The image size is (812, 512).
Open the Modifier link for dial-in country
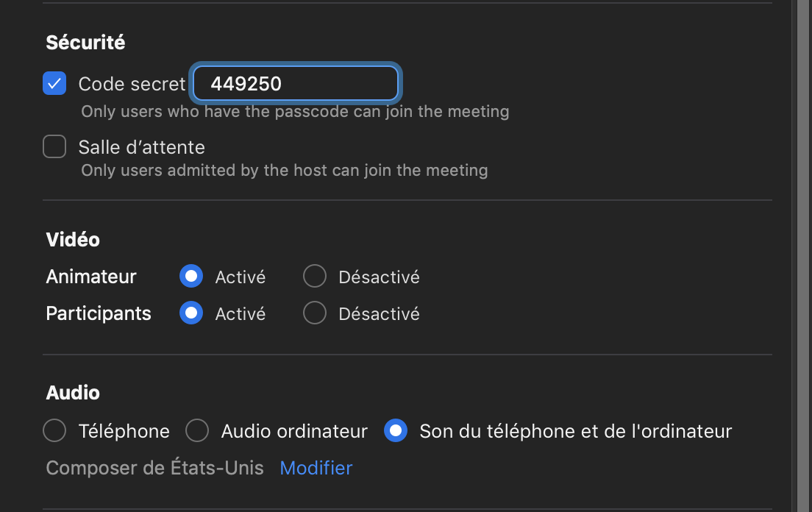316,468
